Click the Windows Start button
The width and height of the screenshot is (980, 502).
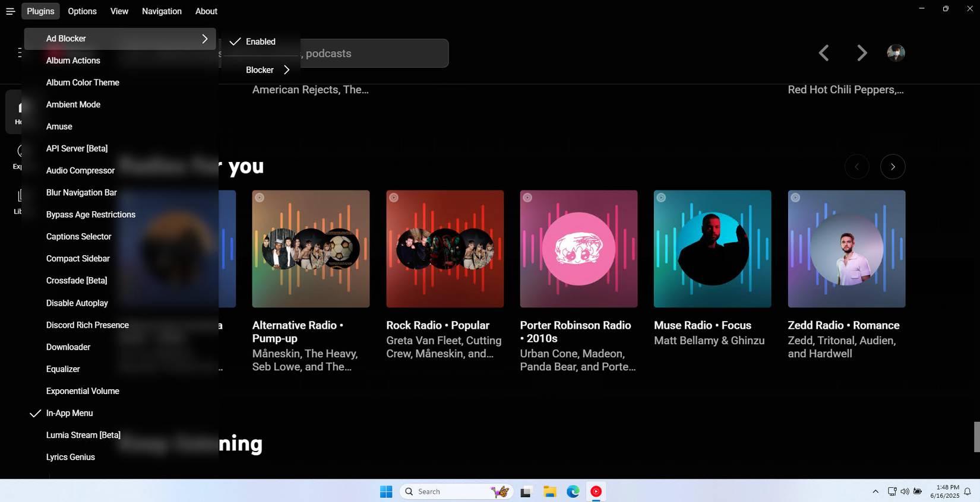(x=386, y=491)
